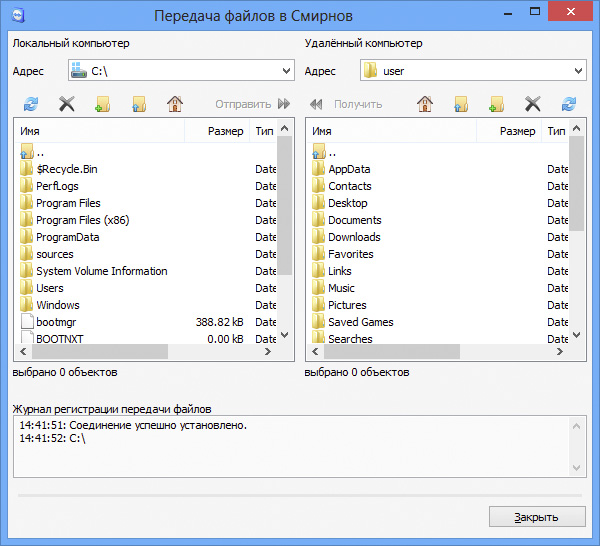Go to the remote parent folder icon
The image size is (600, 546).
coord(461,104)
